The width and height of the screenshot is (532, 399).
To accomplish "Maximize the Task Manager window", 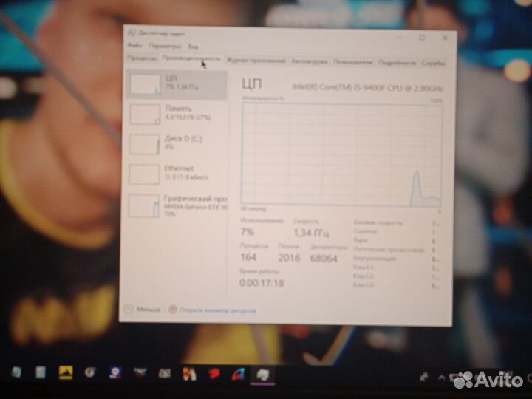I will coord(422,38).
